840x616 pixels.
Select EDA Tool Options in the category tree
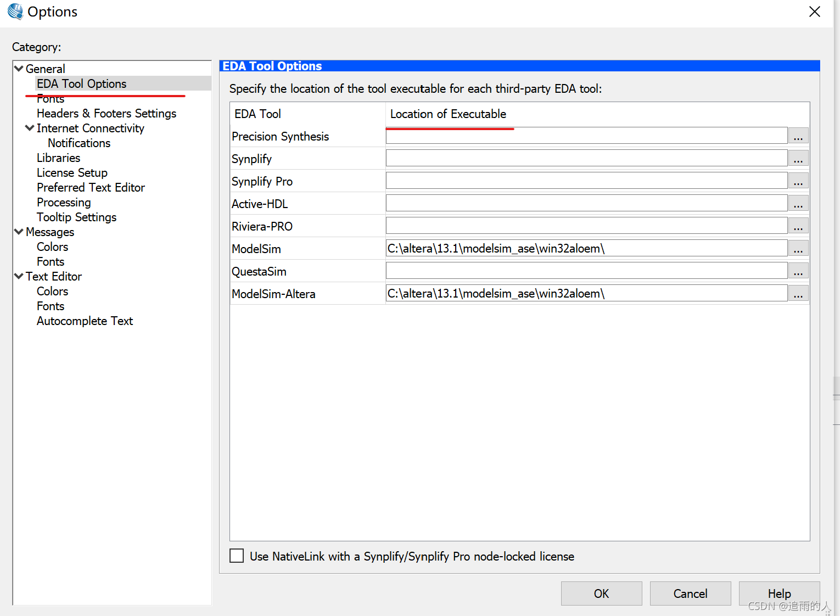[82, 83]
